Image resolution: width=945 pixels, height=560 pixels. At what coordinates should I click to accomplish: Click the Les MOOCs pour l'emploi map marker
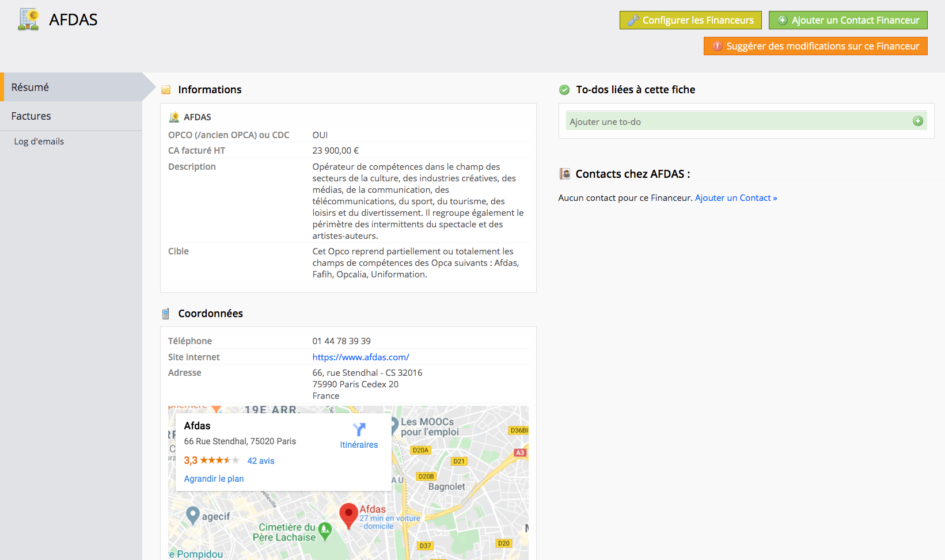394,426
